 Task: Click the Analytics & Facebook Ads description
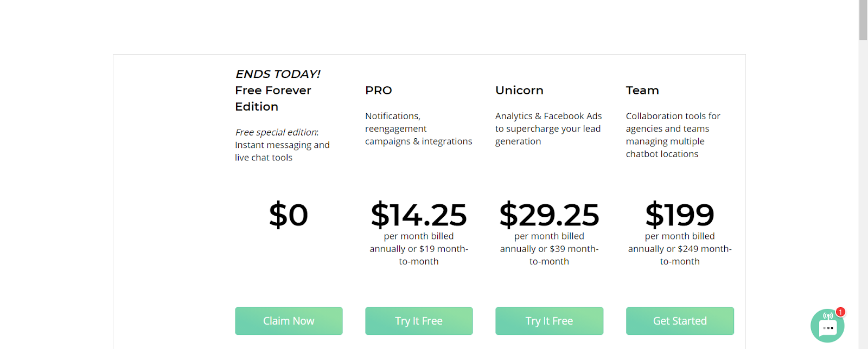tap(548, 128)
